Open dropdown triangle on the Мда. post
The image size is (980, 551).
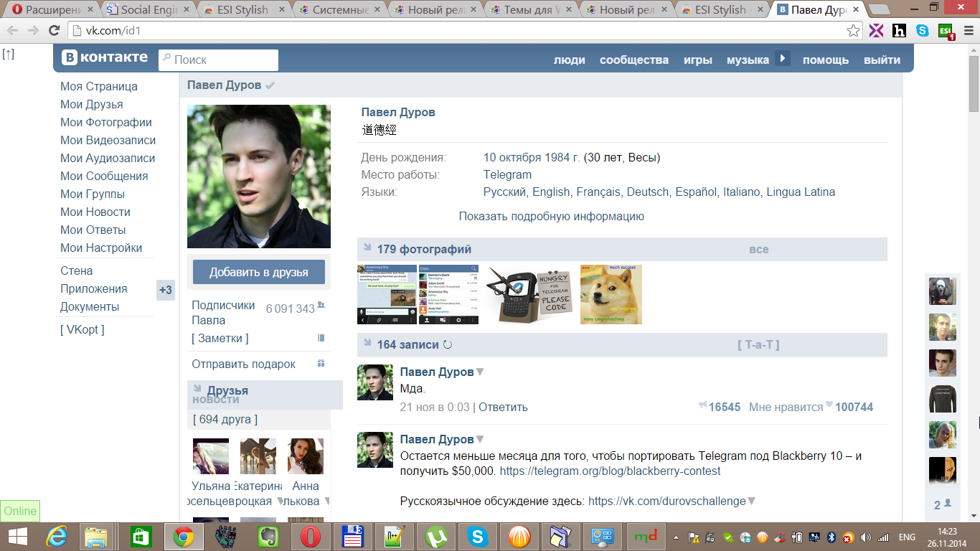click(x=480, y=372)
